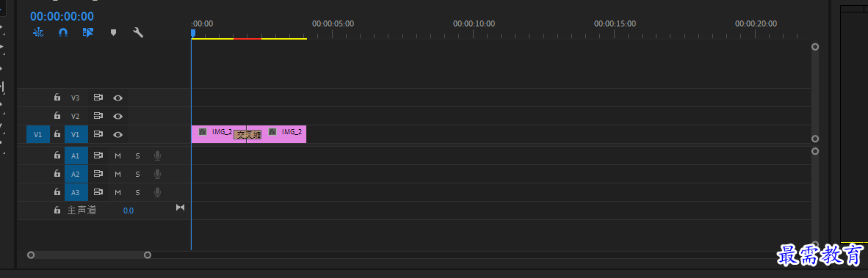
Task: Select the V1 source patching button
Action: point(37,134)
